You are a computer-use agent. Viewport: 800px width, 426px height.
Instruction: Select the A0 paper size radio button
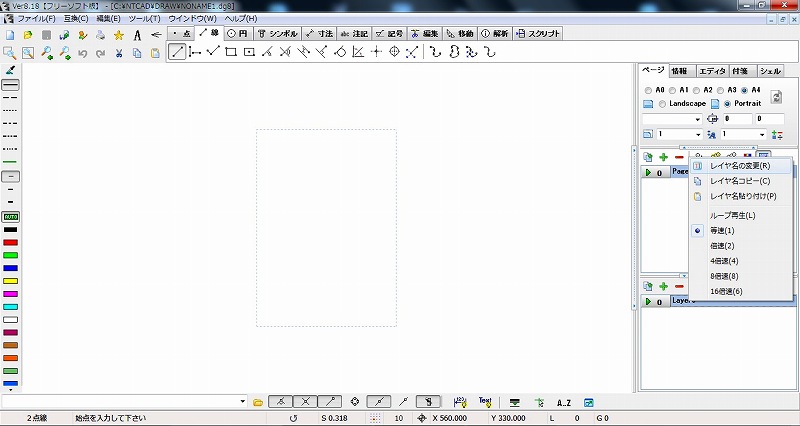point(647,90)
